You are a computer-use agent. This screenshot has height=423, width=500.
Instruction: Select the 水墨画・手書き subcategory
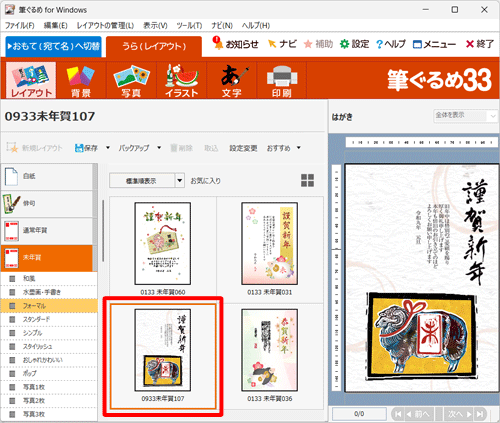tap(49, 292)
